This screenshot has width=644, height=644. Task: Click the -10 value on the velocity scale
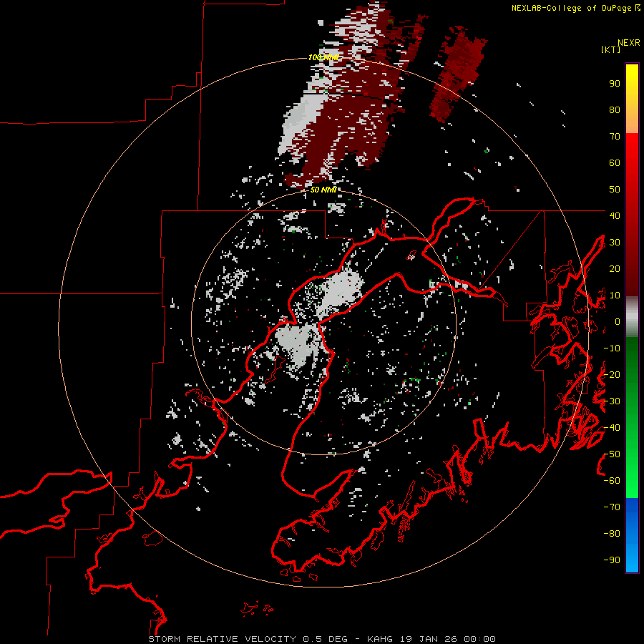(x=612, y=348)
